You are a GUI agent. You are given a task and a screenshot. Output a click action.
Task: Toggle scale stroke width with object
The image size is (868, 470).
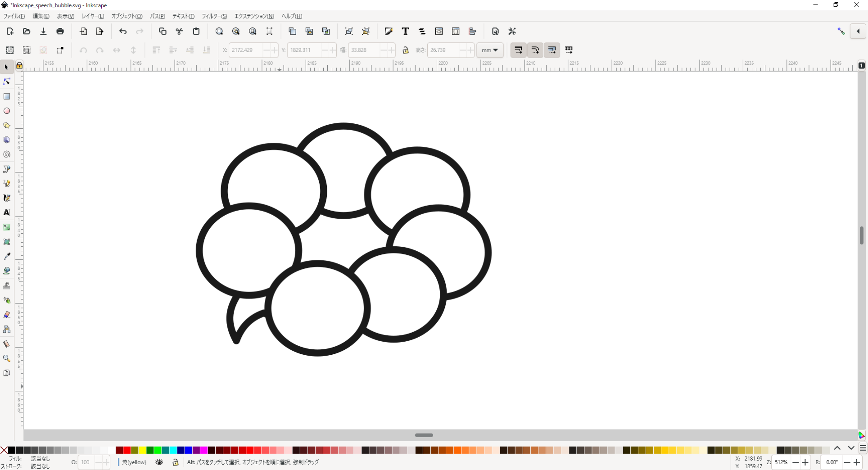point(518,50)
